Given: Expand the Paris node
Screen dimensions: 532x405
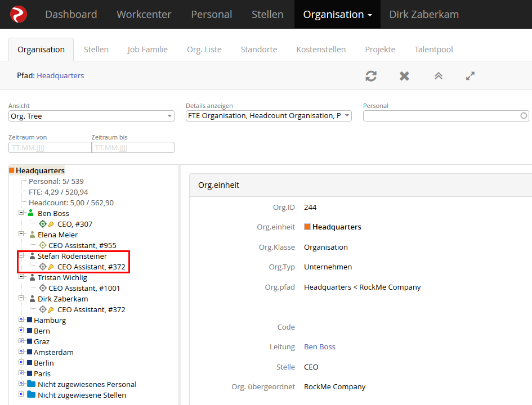Looking at the screenshot, I should point(21,373).
